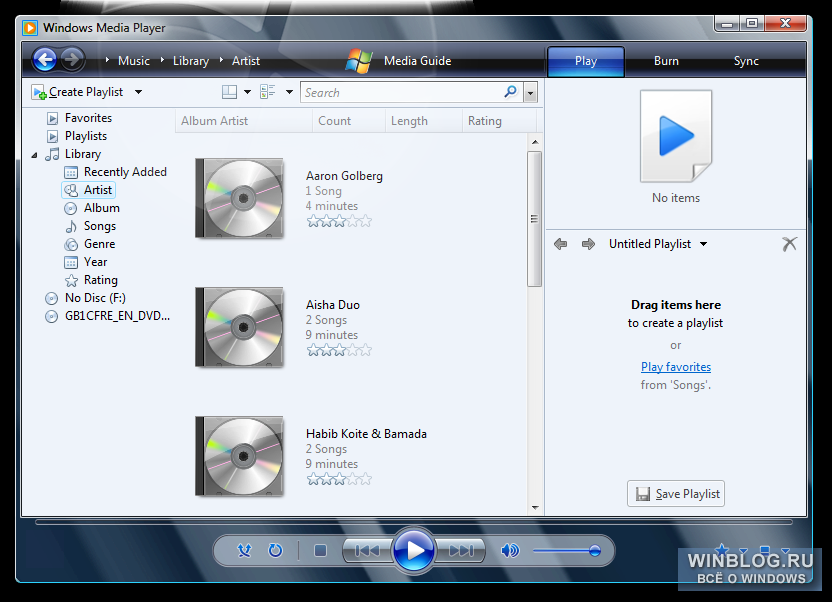Click the Stop button
Image resolution: width=832 pixels, height=602 pixels.
point(320,551)
